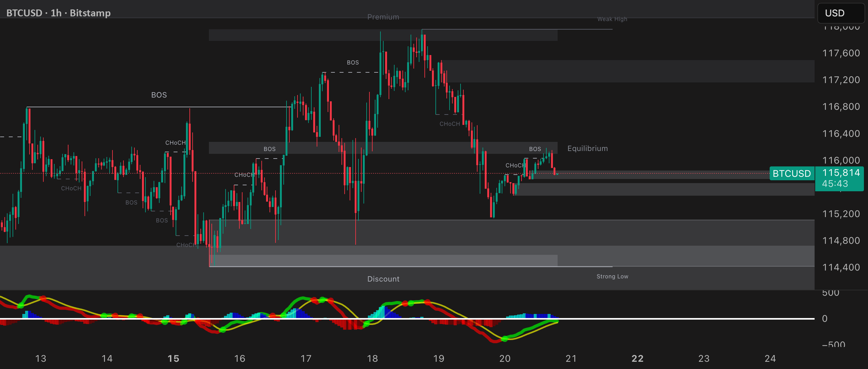Click the date 15 on time axis
This screenshot has height=369, width=868.
tap(173, 359)
